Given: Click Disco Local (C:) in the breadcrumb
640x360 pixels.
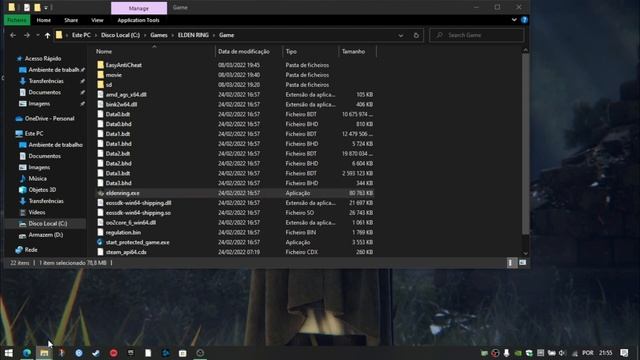Looking at the screenshot, I should click(120, 36).
